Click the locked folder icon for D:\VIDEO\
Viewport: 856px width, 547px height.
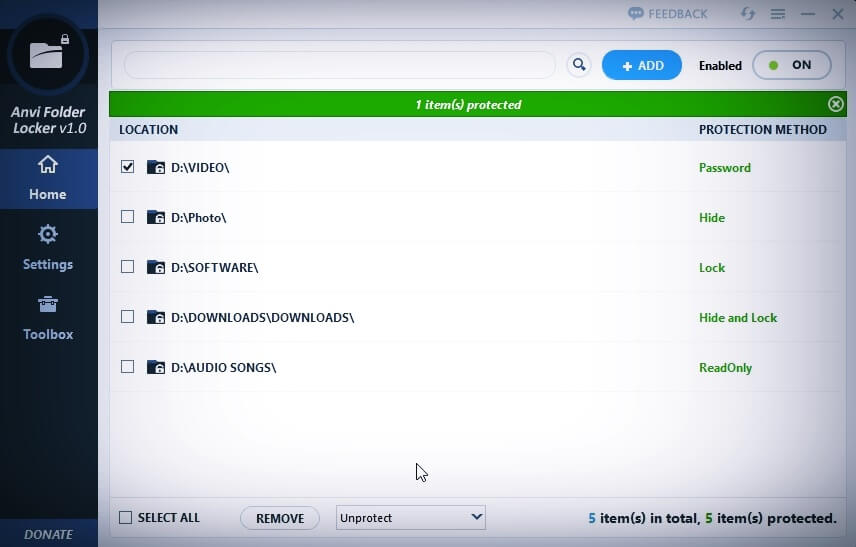[156, 167]
